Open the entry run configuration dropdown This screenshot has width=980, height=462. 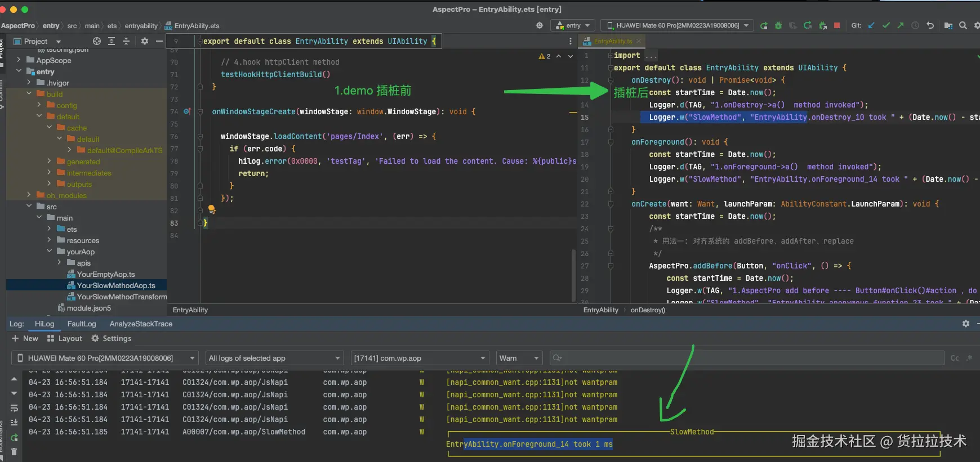573,25
